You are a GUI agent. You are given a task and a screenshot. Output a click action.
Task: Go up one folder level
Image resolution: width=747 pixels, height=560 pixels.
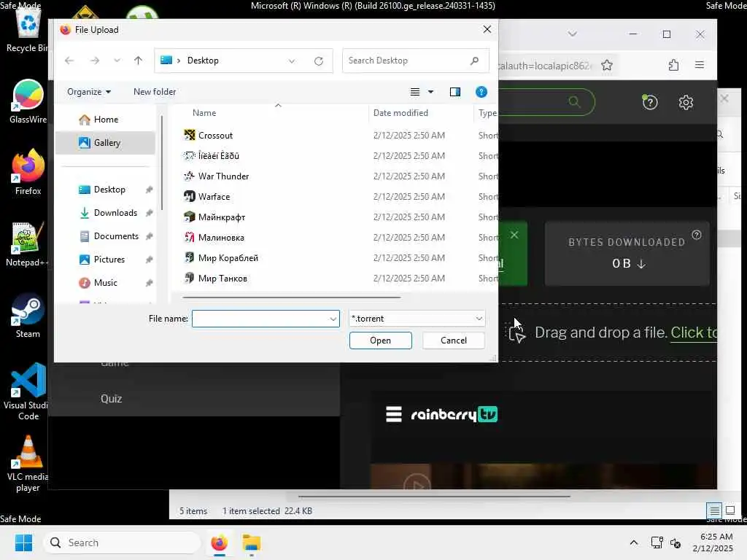click(138, 61)
